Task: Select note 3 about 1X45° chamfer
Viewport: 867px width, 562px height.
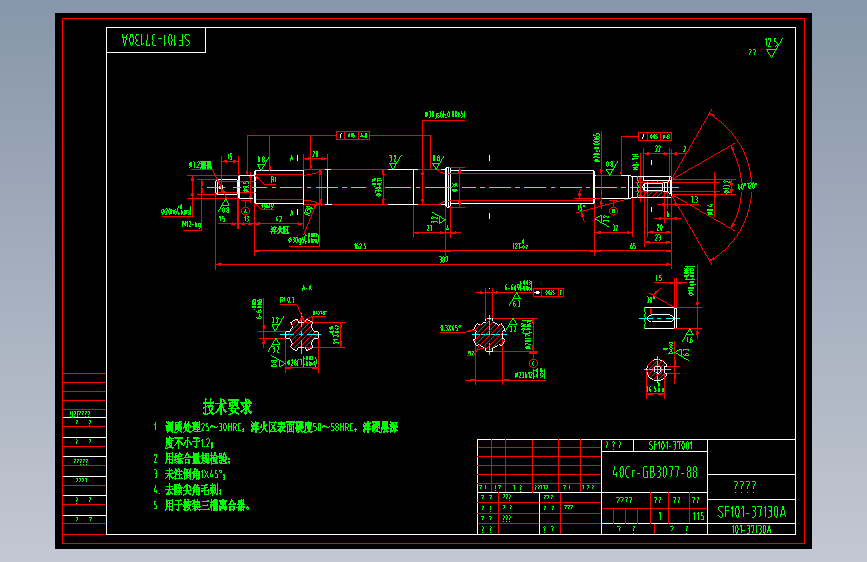Action: 189,474
